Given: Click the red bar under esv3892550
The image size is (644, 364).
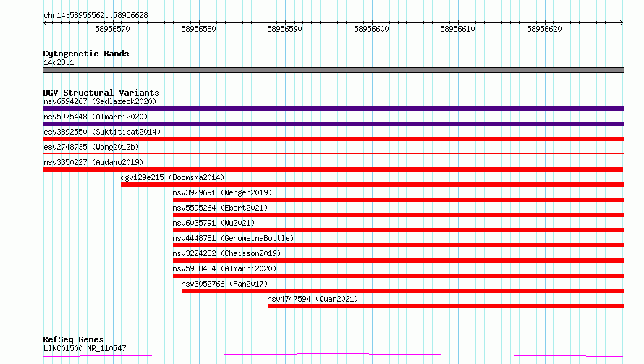Looking at the screenshot, I should click(333, 139).
